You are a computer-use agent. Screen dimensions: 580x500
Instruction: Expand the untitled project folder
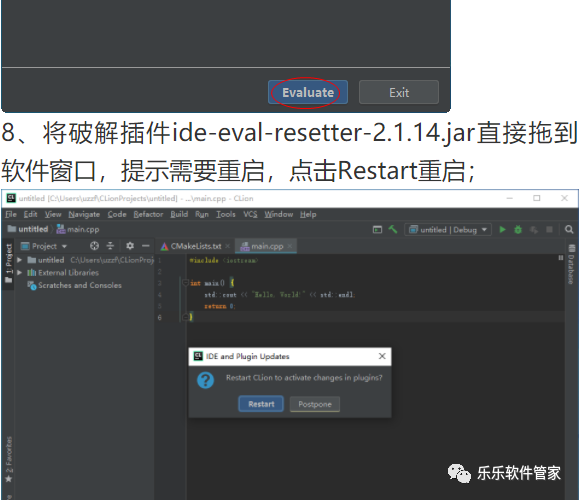20,260
